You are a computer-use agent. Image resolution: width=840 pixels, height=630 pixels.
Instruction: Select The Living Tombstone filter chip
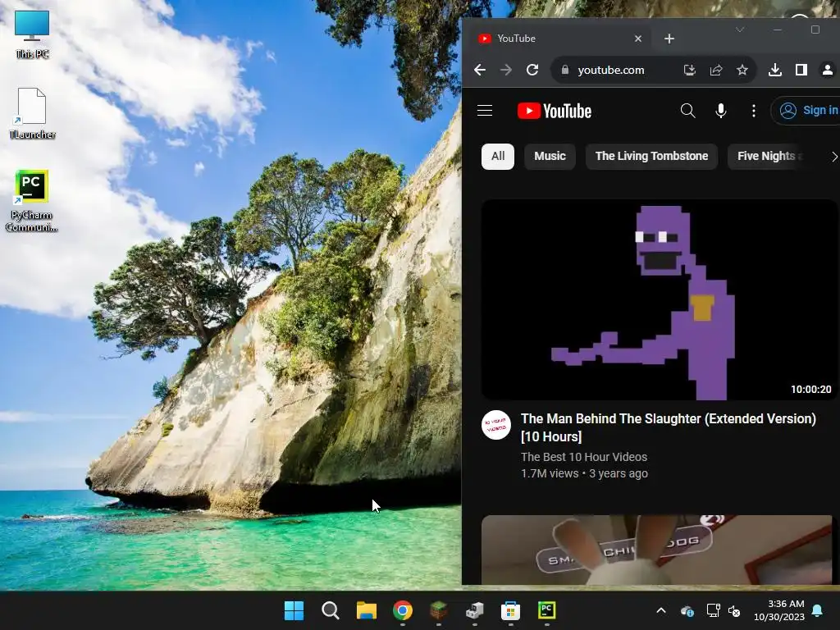pyautogui.click(x=651, y=157)
